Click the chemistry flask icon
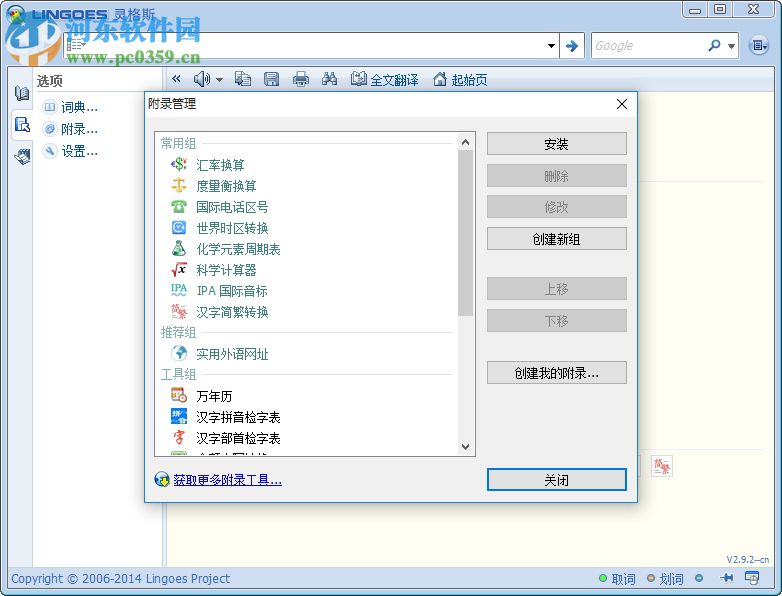This screenshot has height=596, width=782. pyautogui.click(x=179, y=248)
